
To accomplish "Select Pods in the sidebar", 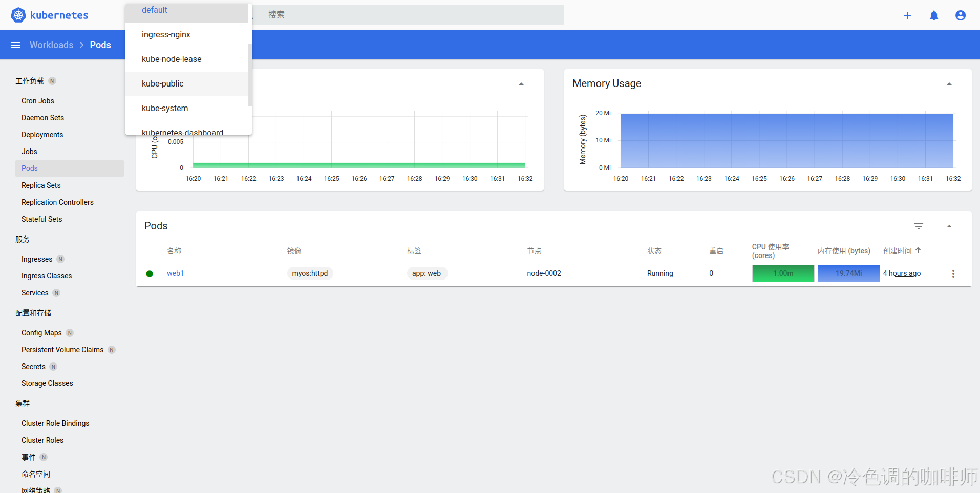I will coord(70,168).
